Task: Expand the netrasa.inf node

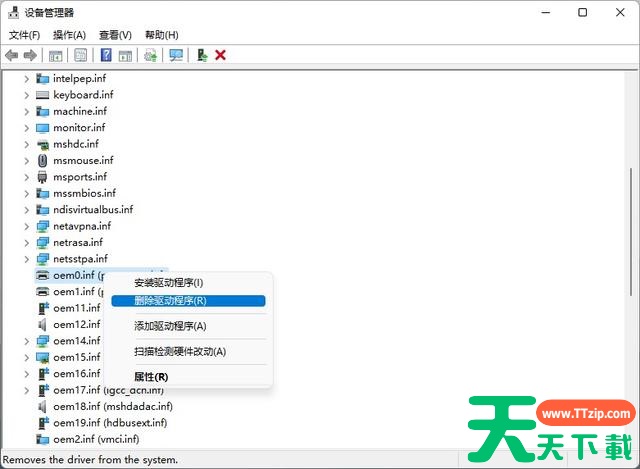Action: [27, 243]
